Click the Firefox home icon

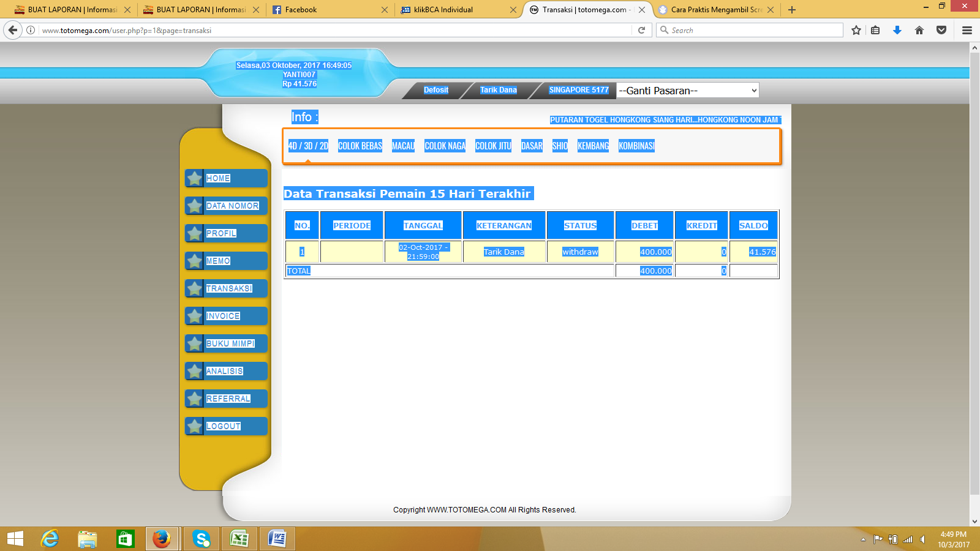point(919,30)
